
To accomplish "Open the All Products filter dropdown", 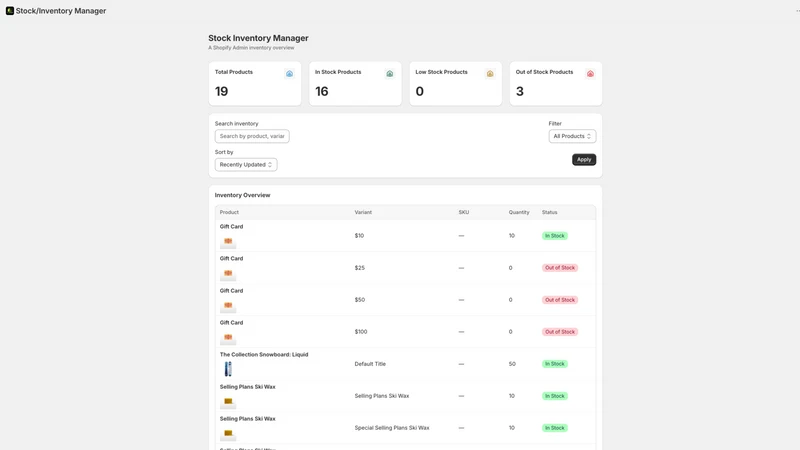I will click(572, 136).
